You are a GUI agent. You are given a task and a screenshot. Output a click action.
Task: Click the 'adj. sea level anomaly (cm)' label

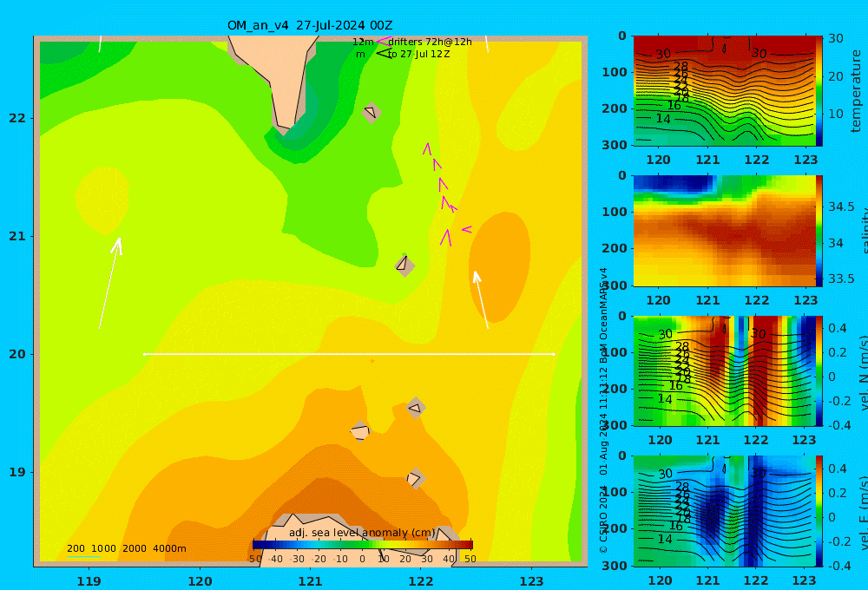362,533
